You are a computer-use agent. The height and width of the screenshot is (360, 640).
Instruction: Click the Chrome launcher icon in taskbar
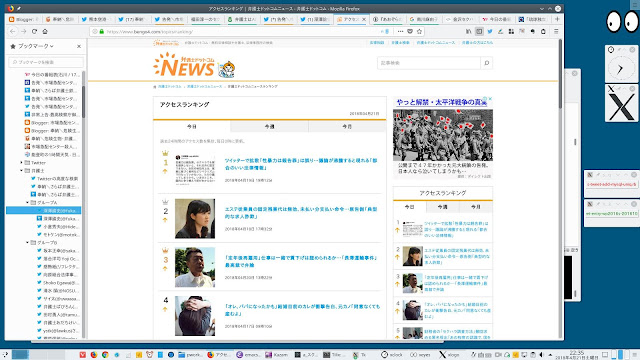[x=105, y=355]
